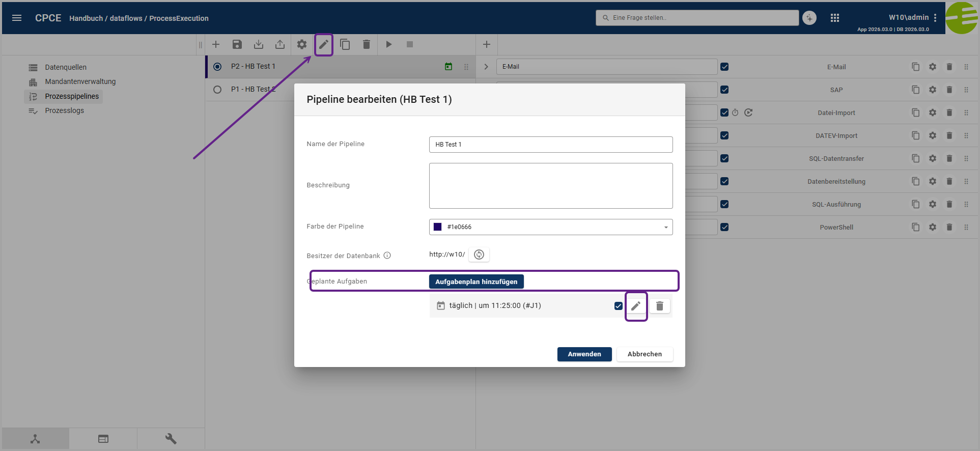The image size is (980, 451).
Task: Open Prozesslogs in the sidebar
Action: tap(64, 110)
